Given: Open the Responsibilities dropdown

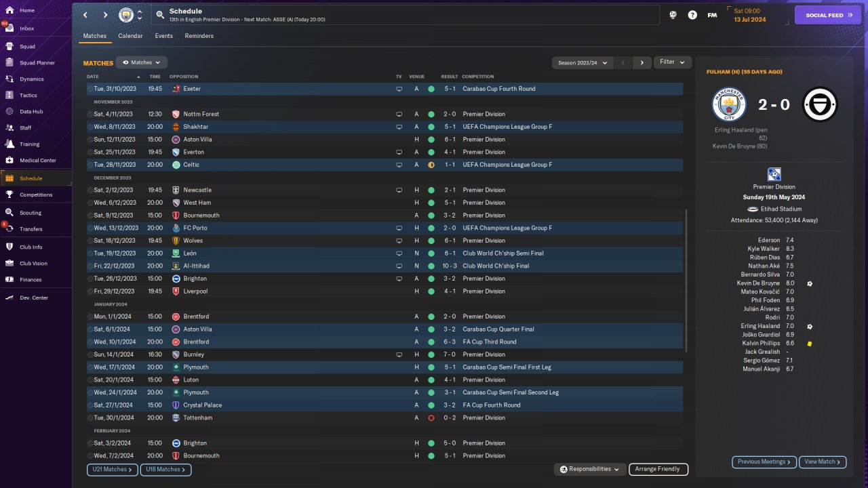Looking at the screenshot, I should [x=590, y=469].
